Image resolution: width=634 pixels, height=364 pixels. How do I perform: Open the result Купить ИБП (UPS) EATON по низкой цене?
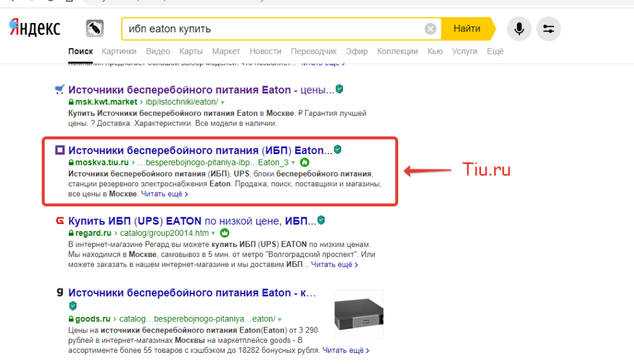click(x=192, y=221)
